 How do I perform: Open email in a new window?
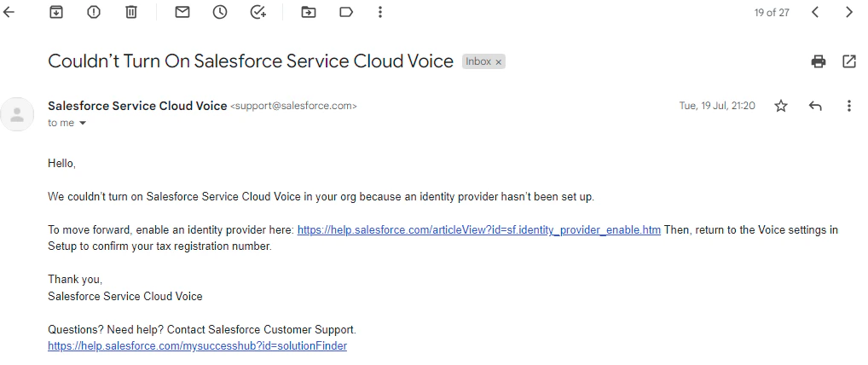pos(849,61)
